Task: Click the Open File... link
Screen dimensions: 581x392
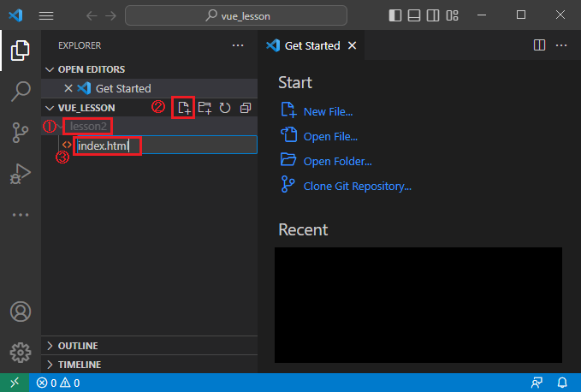Action: (330, 136)
